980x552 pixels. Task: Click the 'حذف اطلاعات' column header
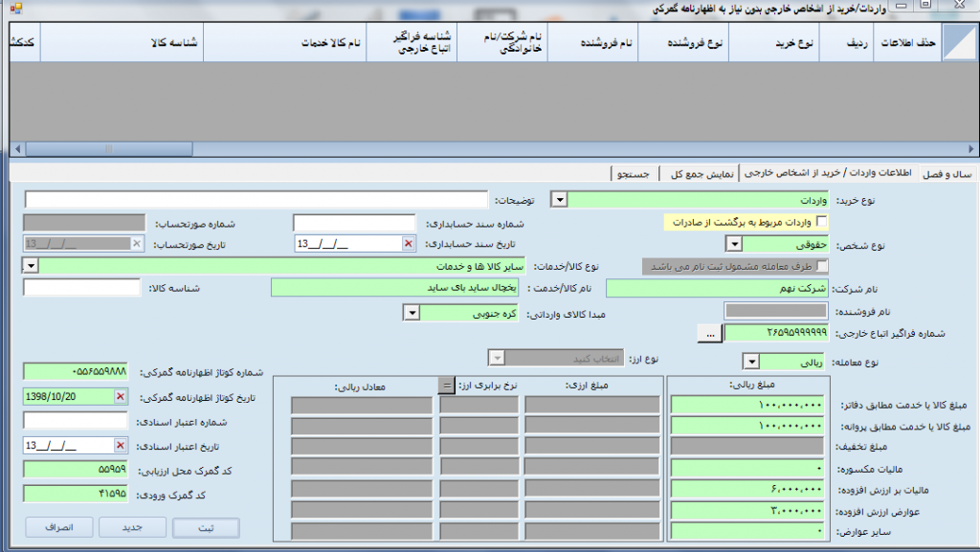pyautogui.click(x=907, y=42)
